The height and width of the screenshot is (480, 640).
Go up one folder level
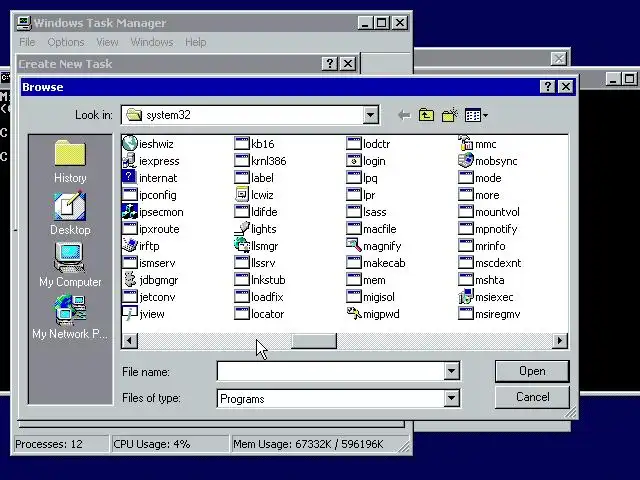point(426,115)
